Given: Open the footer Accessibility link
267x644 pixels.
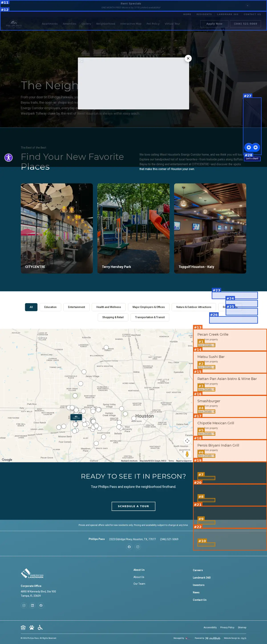Looking at the screenshot, I should tap(210, 627).
